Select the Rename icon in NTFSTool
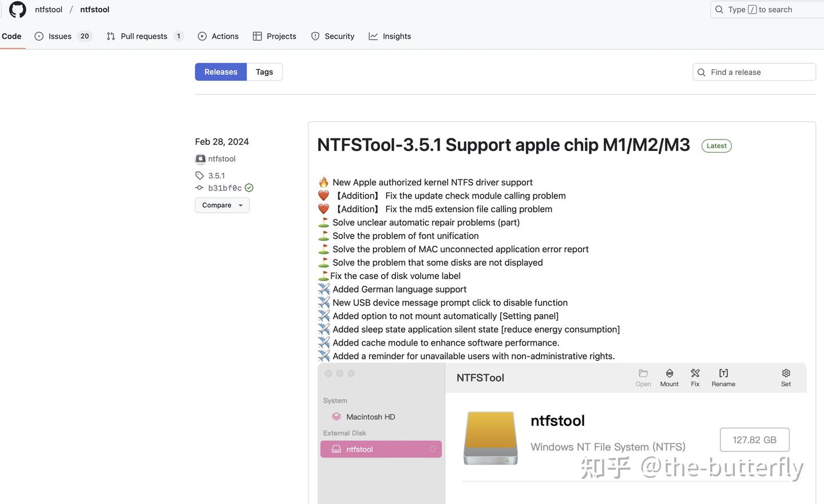This screenshot has width=824, height=504. coord(723,378)
